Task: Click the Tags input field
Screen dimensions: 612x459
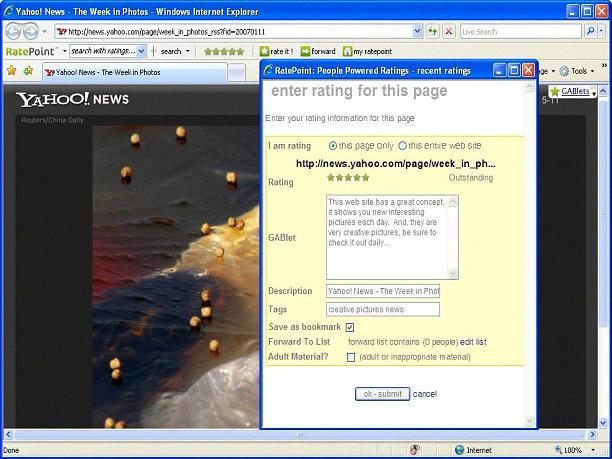Action: 383,310
